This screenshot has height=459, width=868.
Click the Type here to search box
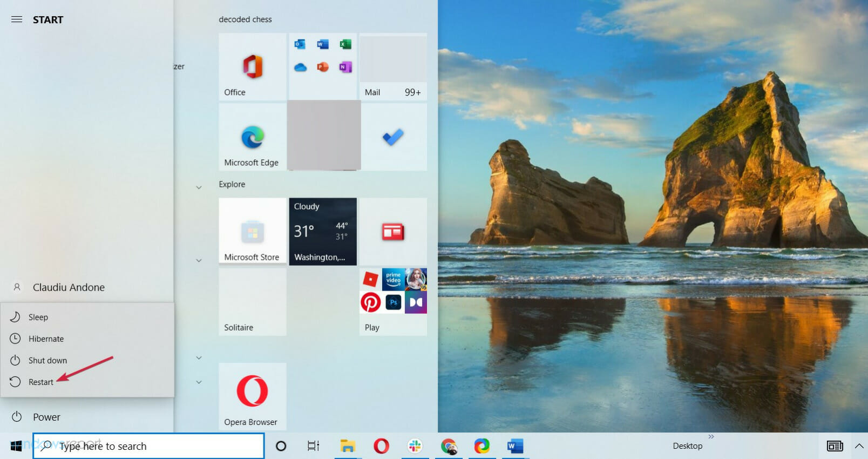(148, 446)
